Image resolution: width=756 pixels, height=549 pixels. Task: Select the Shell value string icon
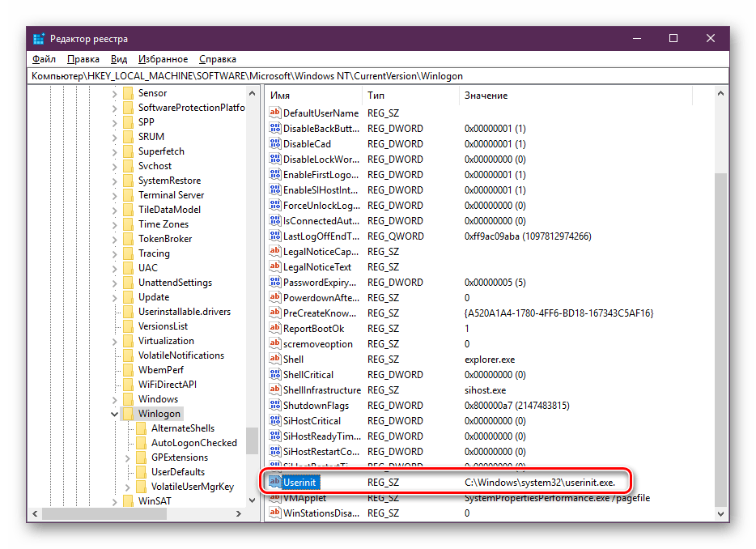coord(274,360)
